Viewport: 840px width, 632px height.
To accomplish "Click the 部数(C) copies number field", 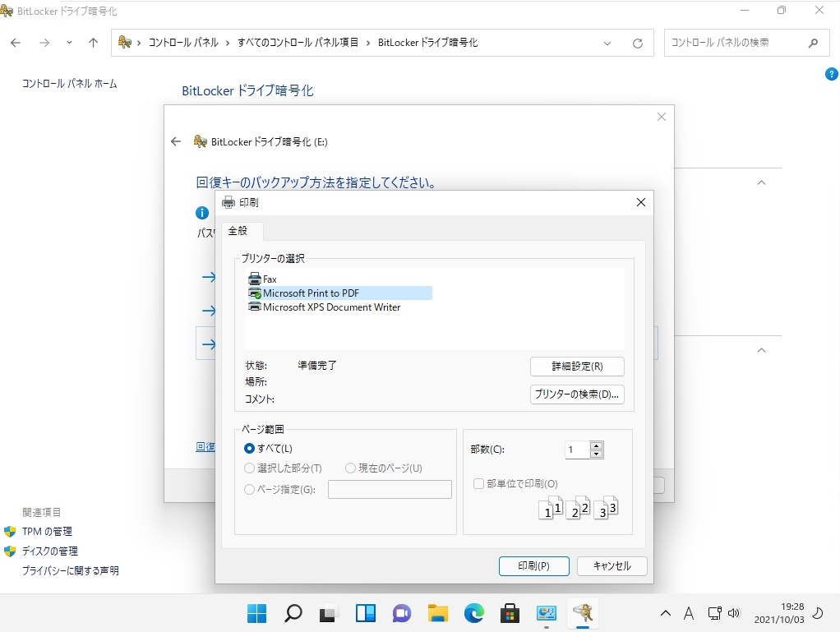I will 578,450.
